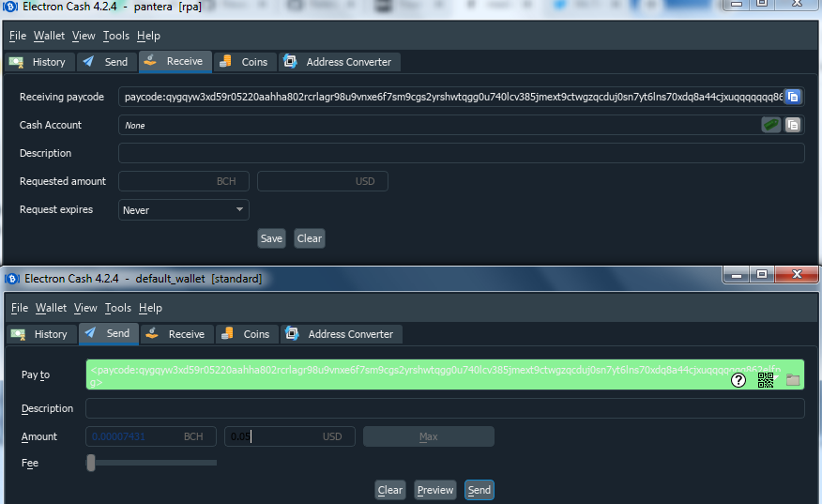
Task: Open Address Converter tab in pantera window
Action: click(x=339, y=62)
